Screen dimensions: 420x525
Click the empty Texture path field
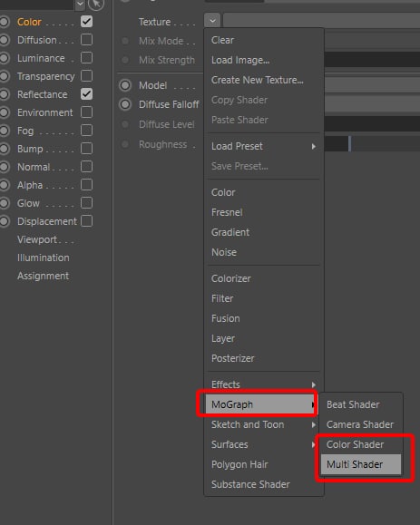(x=321, y=21)
